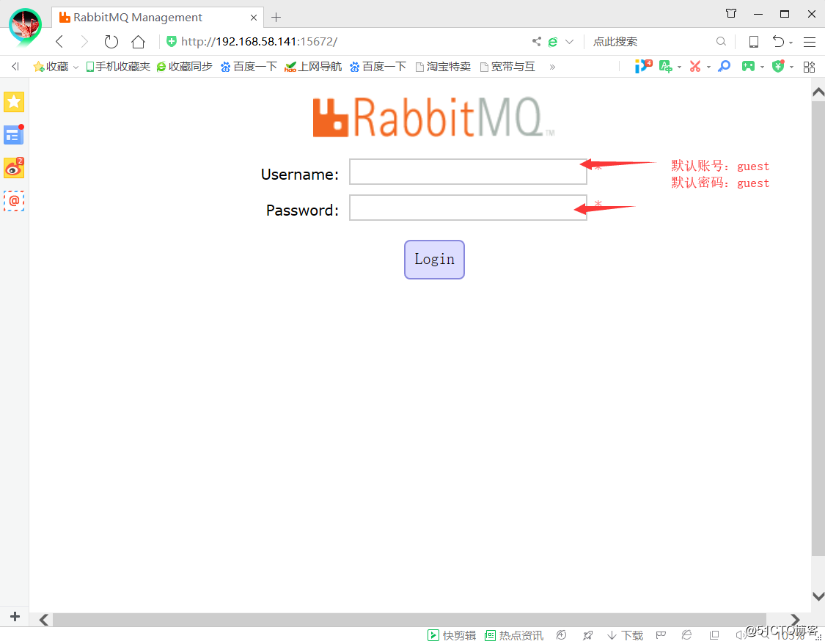Click the green translate extension icon

click(666, 66)
